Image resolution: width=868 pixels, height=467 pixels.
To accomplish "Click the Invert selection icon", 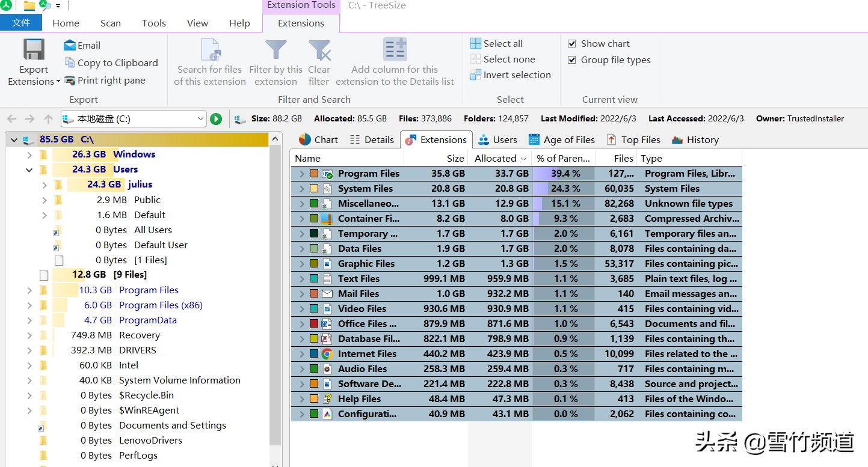I will (476, 75).
